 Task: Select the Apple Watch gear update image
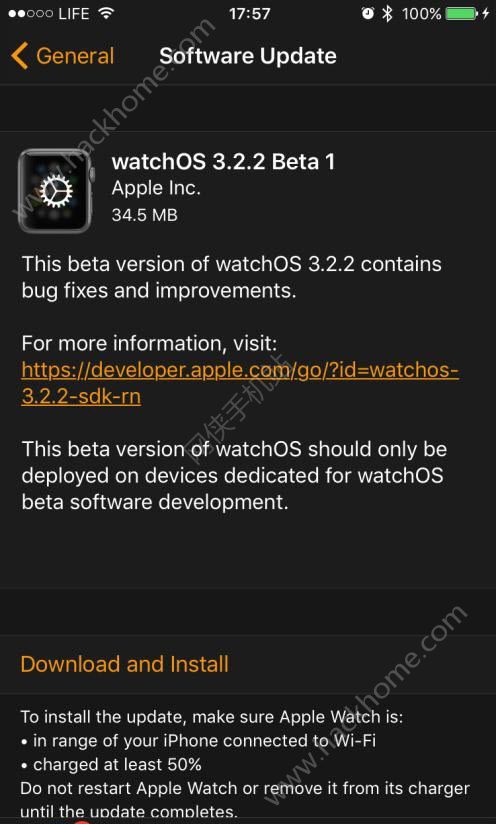point(55,190)
